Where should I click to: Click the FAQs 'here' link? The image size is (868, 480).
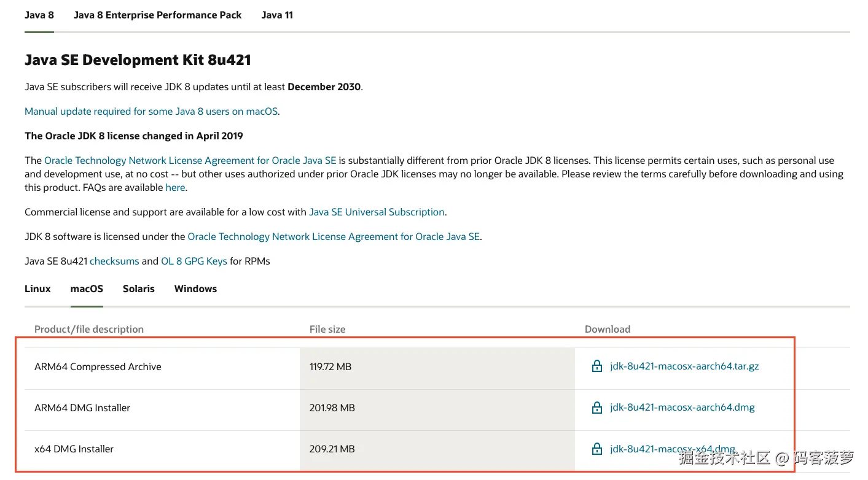point(175,187)
